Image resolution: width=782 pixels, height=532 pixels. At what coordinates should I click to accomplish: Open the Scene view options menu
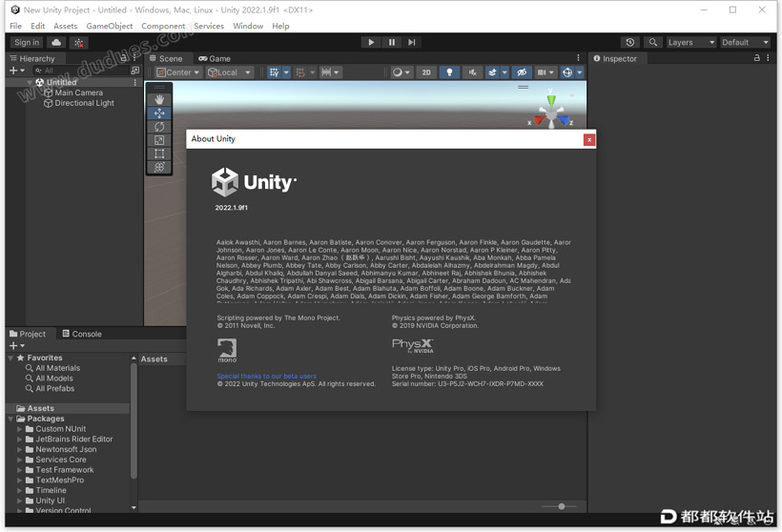click(x=578, y=58)
